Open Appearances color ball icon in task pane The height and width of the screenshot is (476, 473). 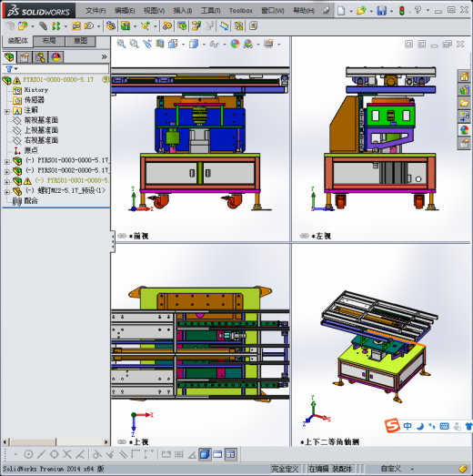pos(464,130)
